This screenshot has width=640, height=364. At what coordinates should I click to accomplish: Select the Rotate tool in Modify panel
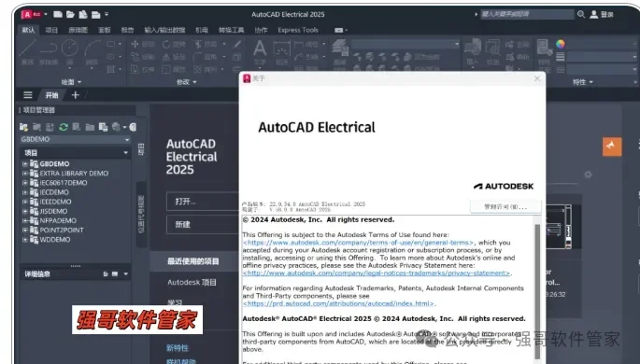(x=174, y=44)
